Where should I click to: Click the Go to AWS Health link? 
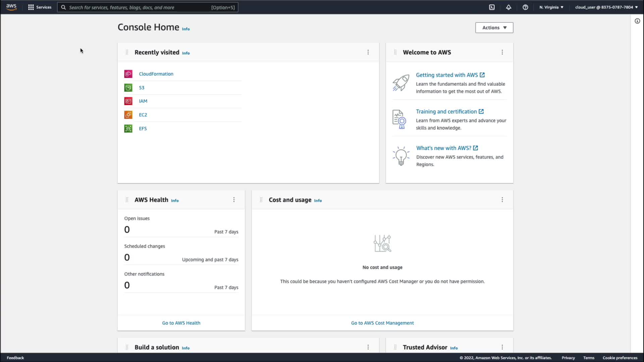click(181, 323)
